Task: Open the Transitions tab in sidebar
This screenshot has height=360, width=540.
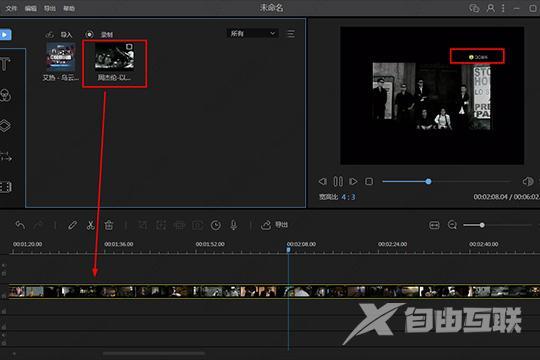Action: coord(6,156)
